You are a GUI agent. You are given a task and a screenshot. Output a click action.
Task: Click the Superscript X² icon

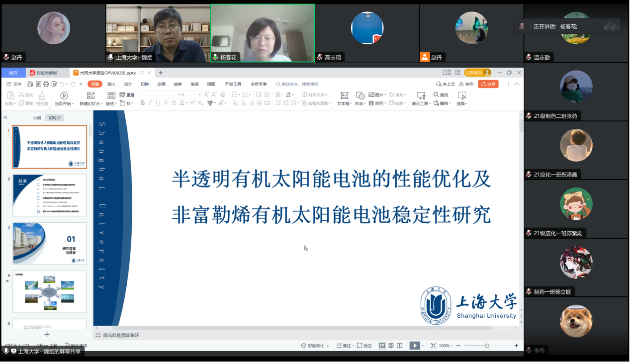coord(192,103)
